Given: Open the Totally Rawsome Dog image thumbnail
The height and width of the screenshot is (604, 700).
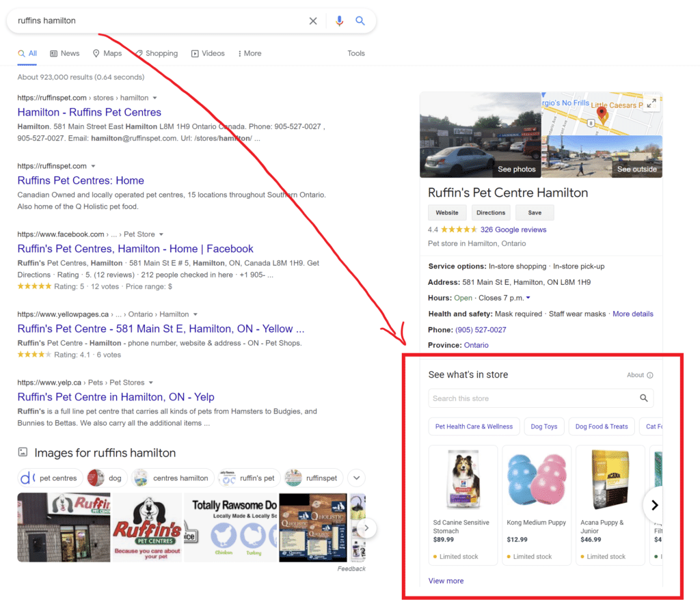Looking at the screenshot, I should coord(231,527).
